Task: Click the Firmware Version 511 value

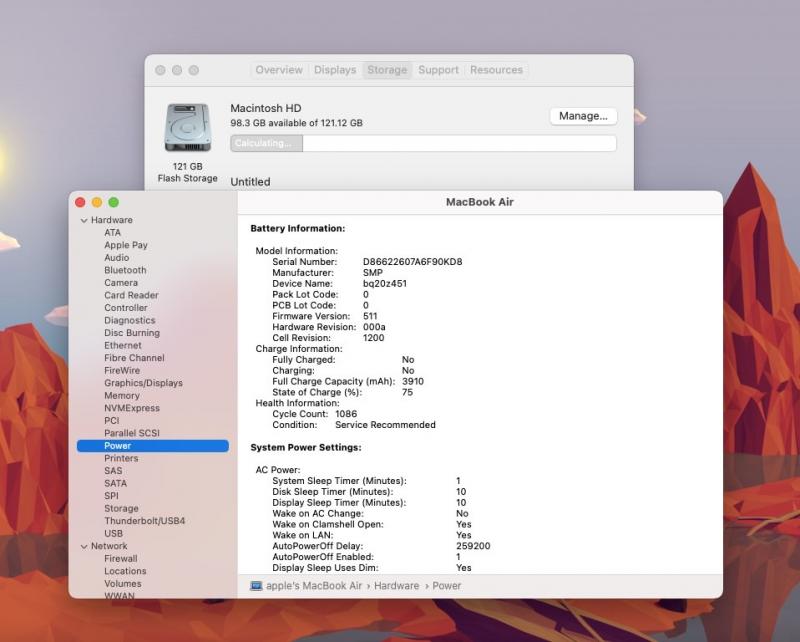Action: pyautogui.click(x=370, y=316)
